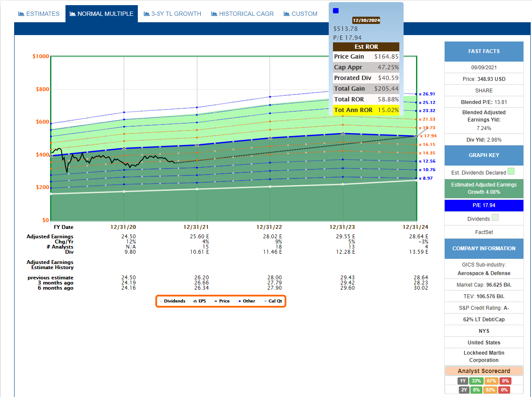Click the 1Y badge in Analyst Scorecard
This screenshot has width=532, height=397.
(462, 381)
